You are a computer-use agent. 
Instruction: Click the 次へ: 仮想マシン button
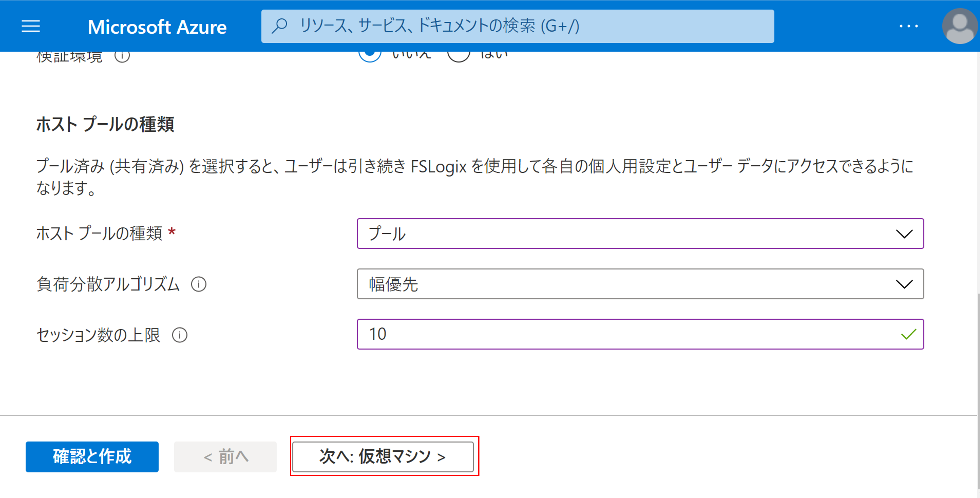(383, 457)
